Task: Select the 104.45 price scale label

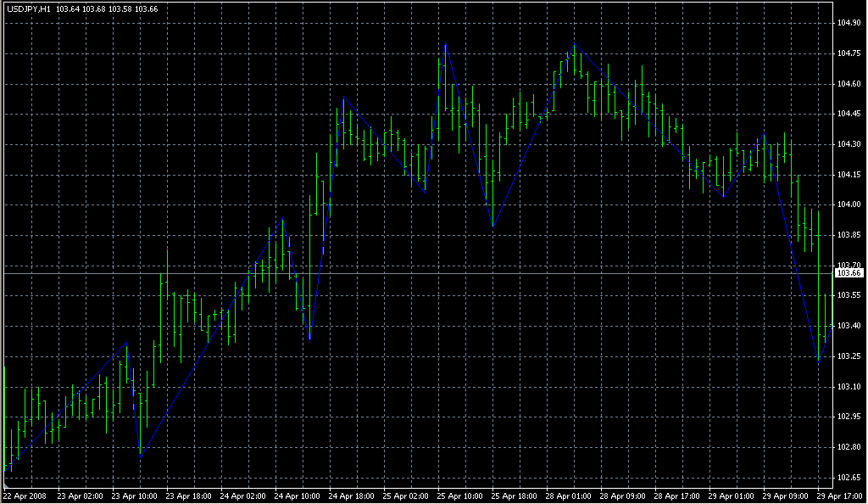Action: [x=849, y=114]
